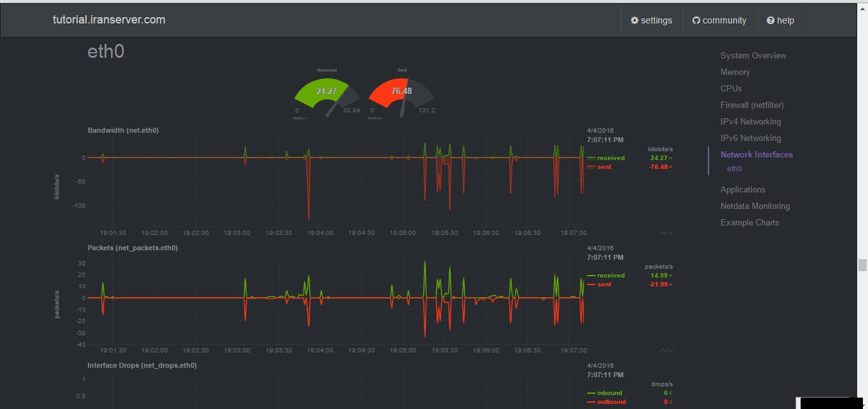Open Firewall (netfilter) sidebar section

[x=752, y=105]
